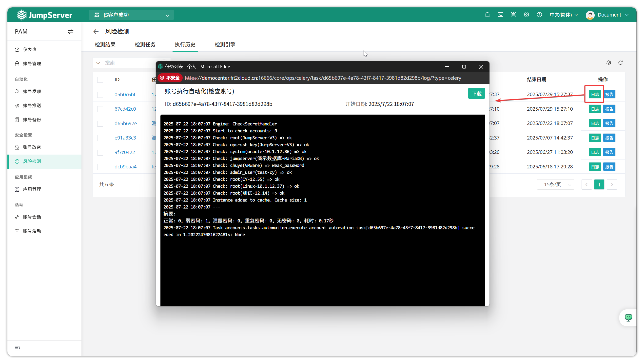
Task: Check the row checkbox for 05b0c6bf
Action: (x=100, y=95)
